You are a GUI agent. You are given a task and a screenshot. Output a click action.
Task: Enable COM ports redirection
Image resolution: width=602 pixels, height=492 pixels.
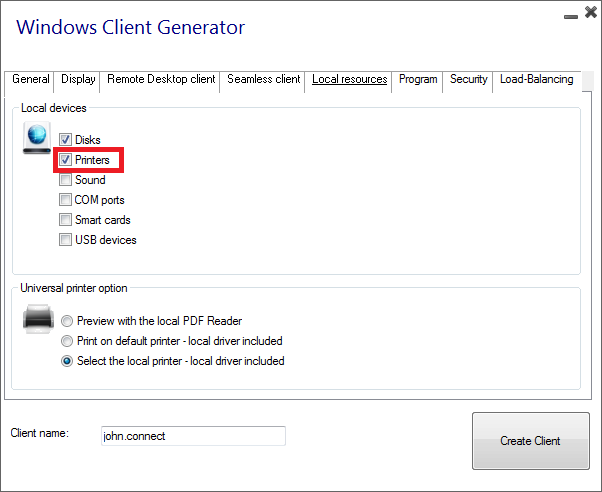(66, 200)
